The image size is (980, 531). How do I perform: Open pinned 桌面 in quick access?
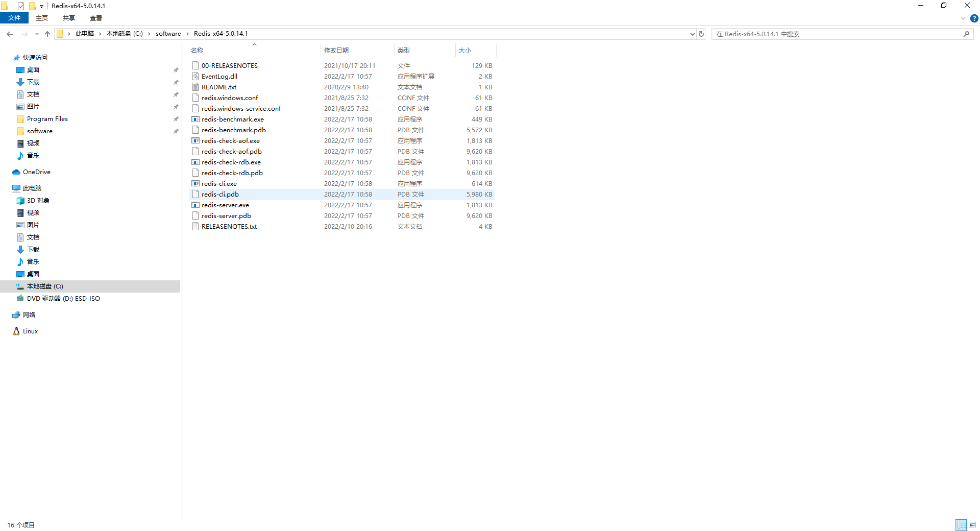pyautogui.click(x=33, y=70)
